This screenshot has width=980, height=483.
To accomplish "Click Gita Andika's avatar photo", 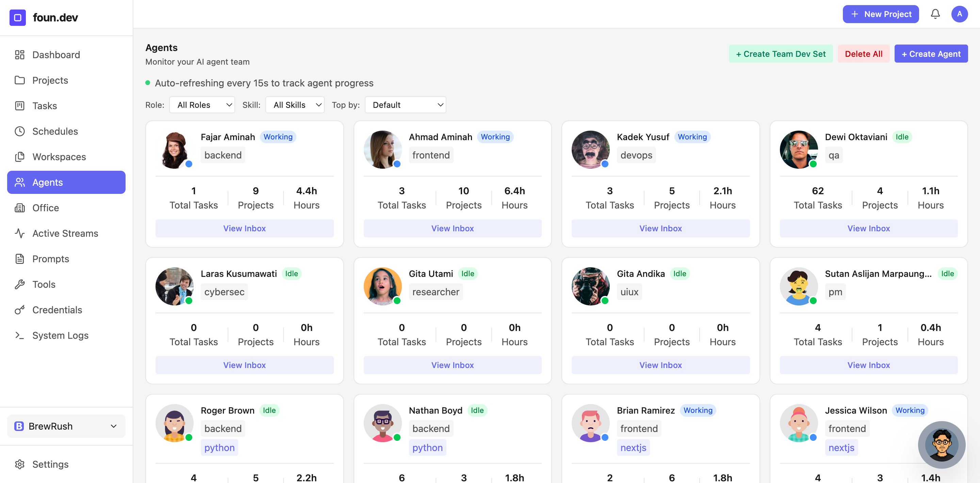I will (591, 286).
